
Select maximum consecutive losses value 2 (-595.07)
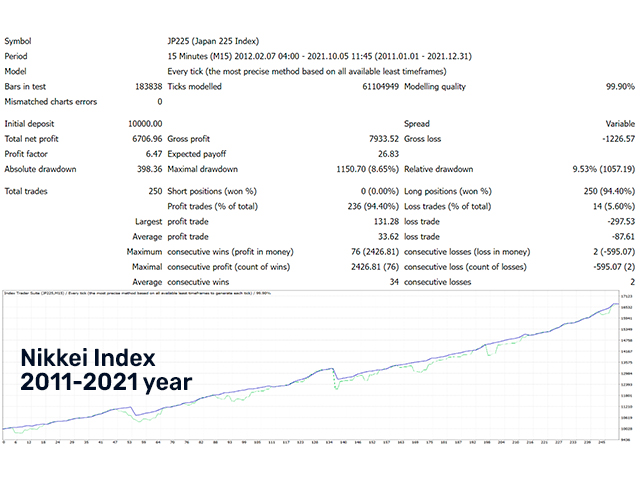[x=614, y=252]
